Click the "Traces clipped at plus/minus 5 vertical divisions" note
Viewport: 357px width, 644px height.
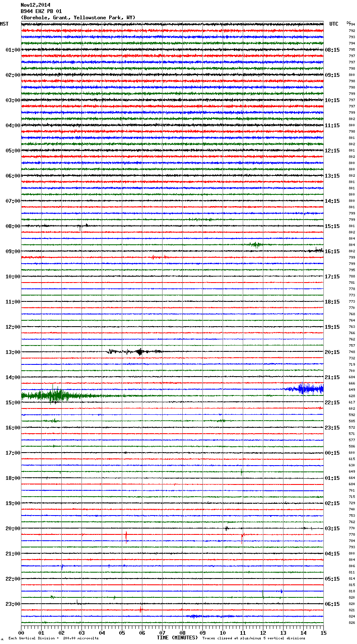click(x=254, y=638)
